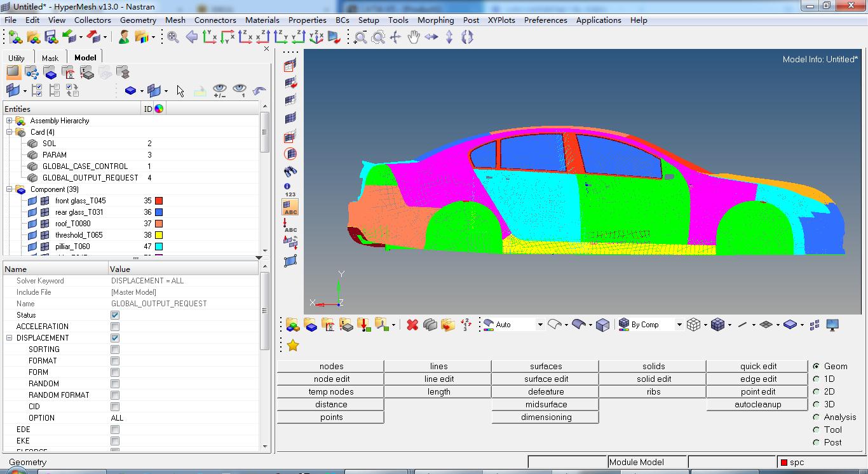Enable the FORMAT checkbox
This screenshot has width=868, height=474.
click(x=115, y=361)
